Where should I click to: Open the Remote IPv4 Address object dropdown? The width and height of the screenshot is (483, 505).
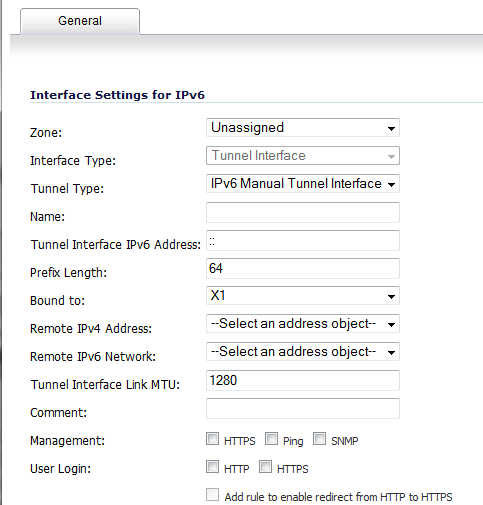coord(303,324)
